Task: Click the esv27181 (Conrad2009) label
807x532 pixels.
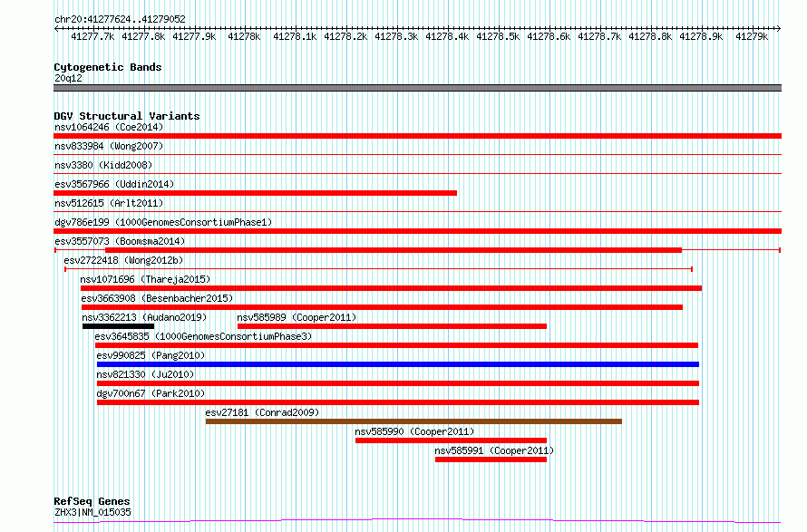Action: [x=262, y=412]
